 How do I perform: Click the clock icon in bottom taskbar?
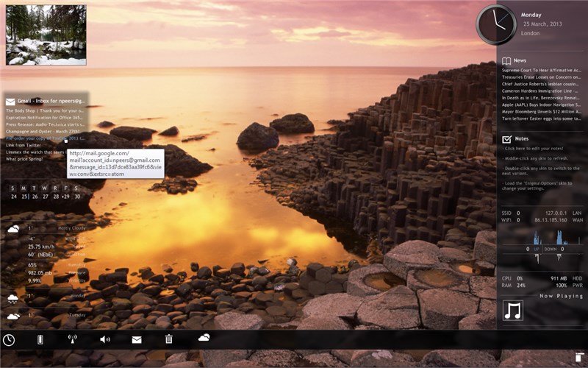pos(9,339)
